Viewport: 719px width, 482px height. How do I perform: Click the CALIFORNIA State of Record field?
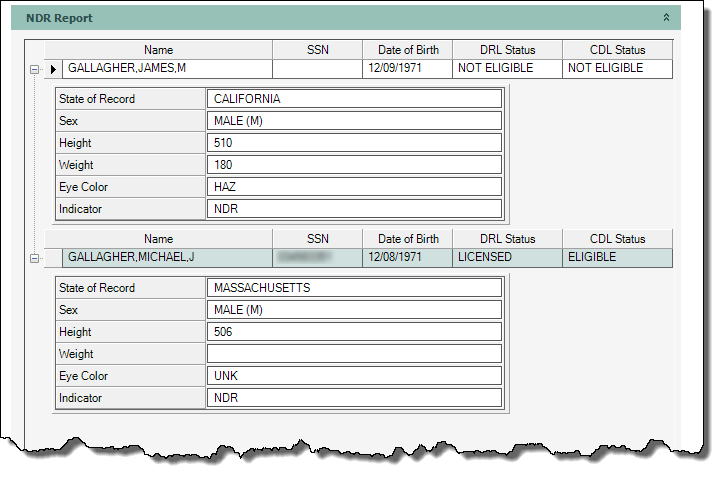click(354, 99)
